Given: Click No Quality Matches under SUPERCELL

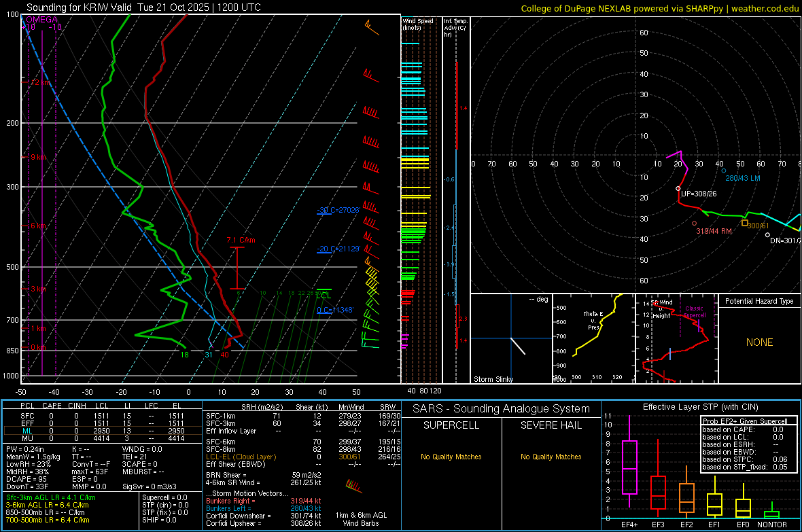Looking at the screenshot, I should point(451,457).
